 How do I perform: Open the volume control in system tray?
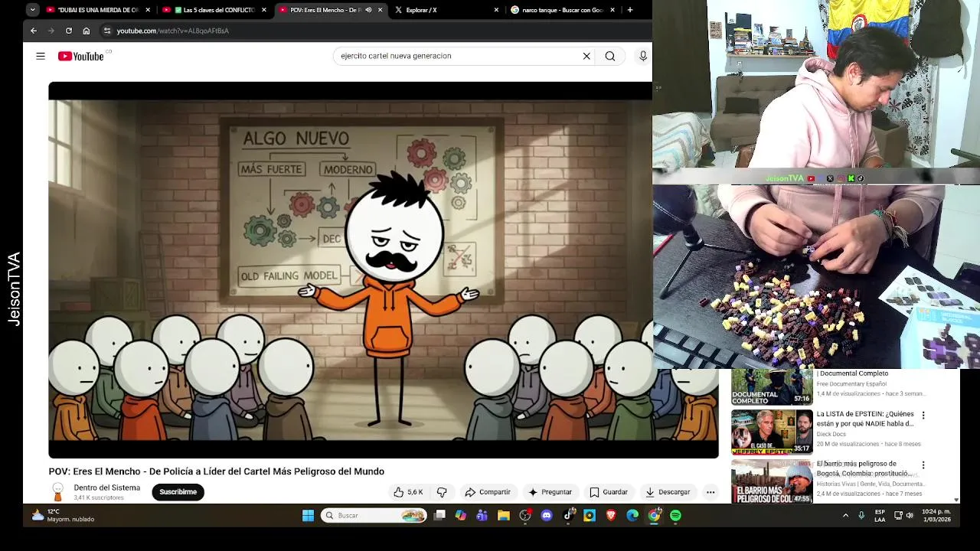coord(910,516)
